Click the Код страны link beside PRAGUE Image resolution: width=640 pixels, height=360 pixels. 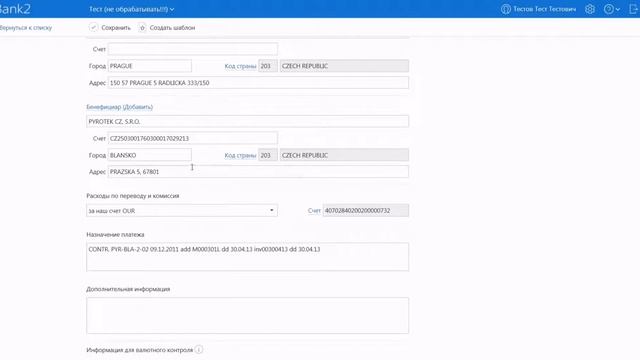click(240, 66)
